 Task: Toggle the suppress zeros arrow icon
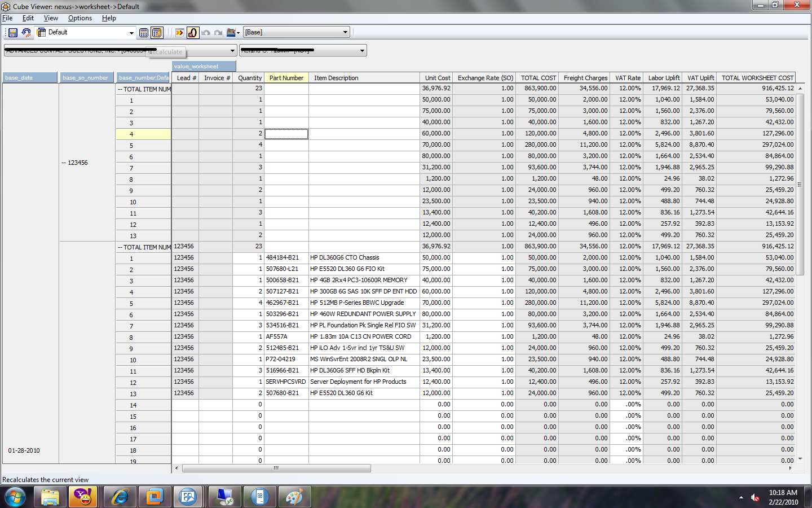point(179,33)
